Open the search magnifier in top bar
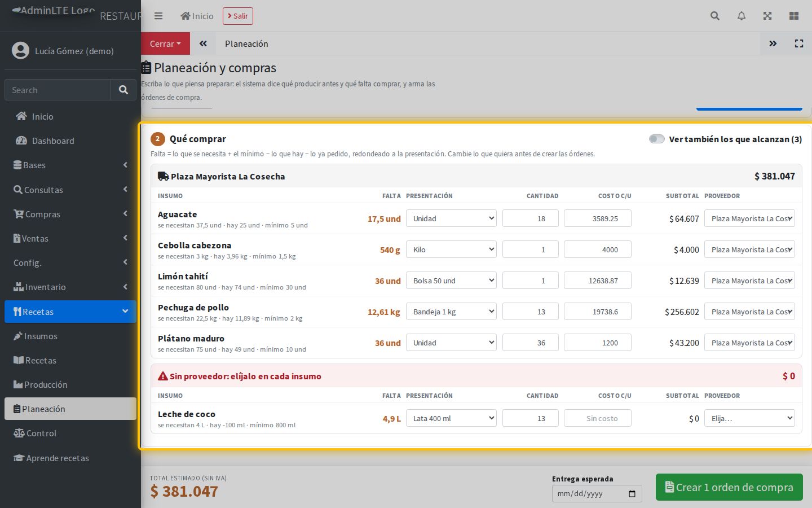Screen dimensions: 812x508 pyautogui.click(x=715, y=16)
